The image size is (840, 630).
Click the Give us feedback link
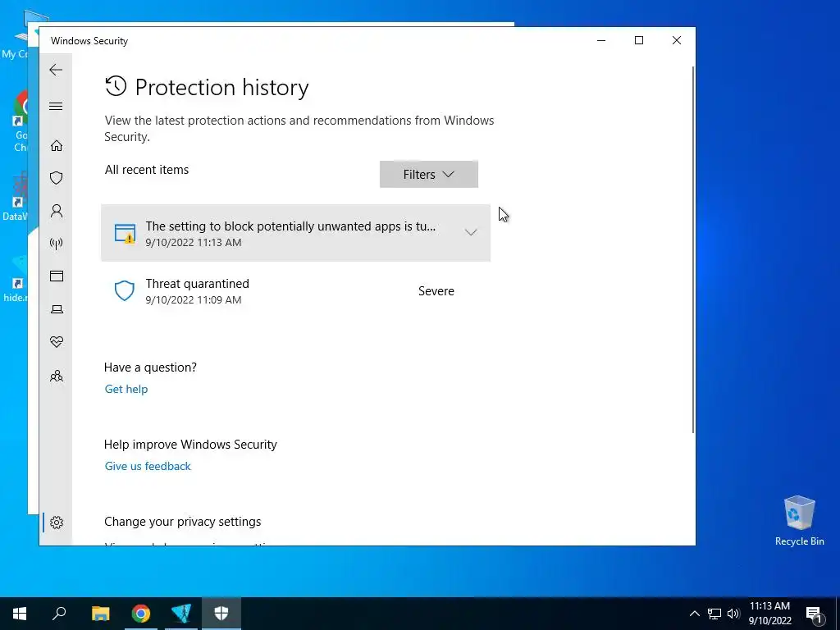tap(148, 466)
